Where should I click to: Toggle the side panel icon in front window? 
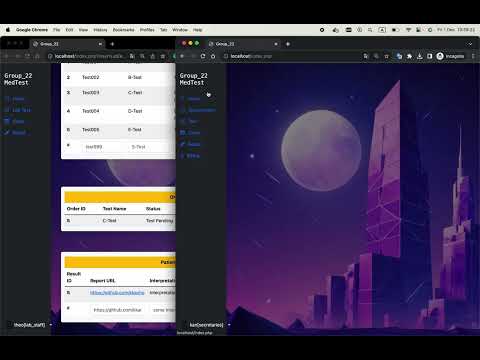tap(430, 56)
